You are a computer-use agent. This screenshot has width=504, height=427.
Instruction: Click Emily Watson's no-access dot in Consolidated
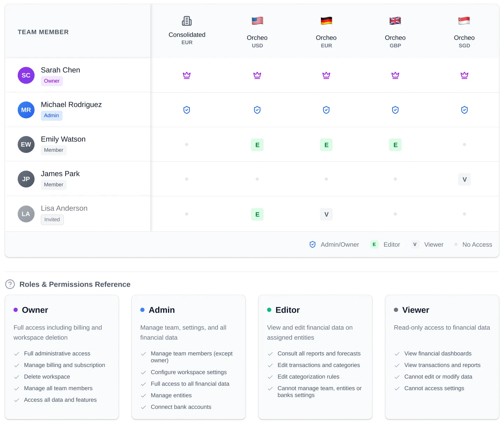(187, 145)
